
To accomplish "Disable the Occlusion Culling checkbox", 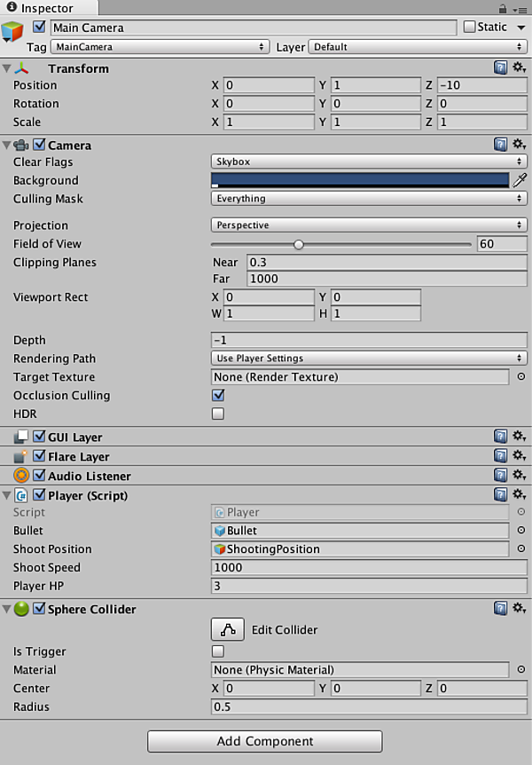I will (x=218, y=396).
